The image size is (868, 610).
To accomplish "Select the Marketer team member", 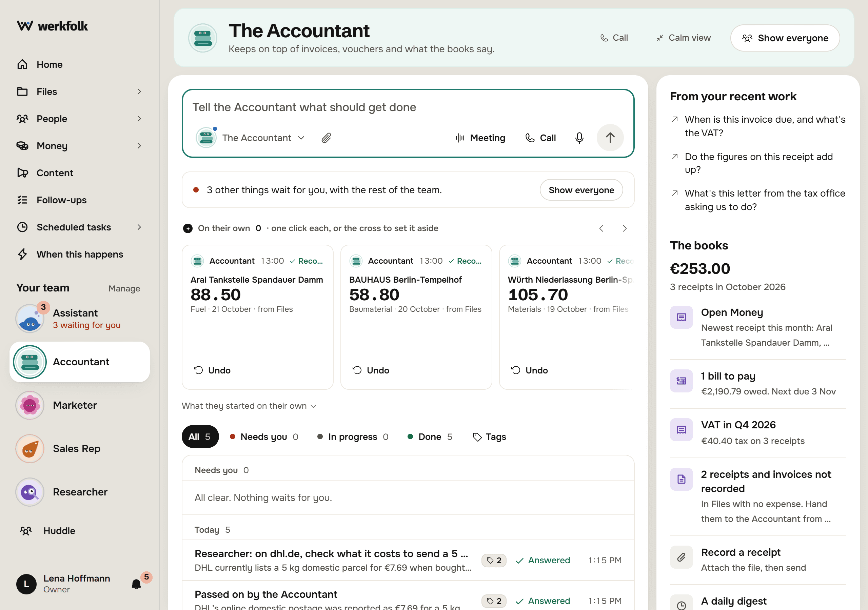I will point(79,405).
